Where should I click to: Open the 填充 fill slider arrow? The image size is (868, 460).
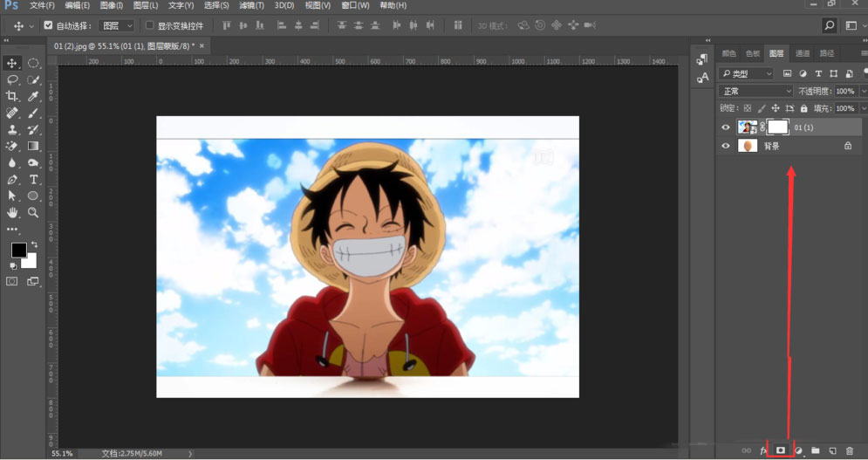point(863,108)
